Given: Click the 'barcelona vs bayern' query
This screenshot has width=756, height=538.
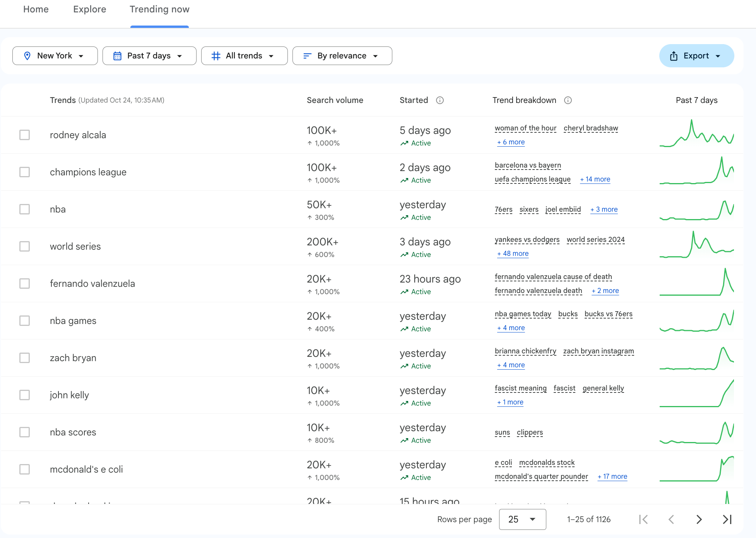Looking at the screenshot, I should pyautogui.click(x=528, y=165).
